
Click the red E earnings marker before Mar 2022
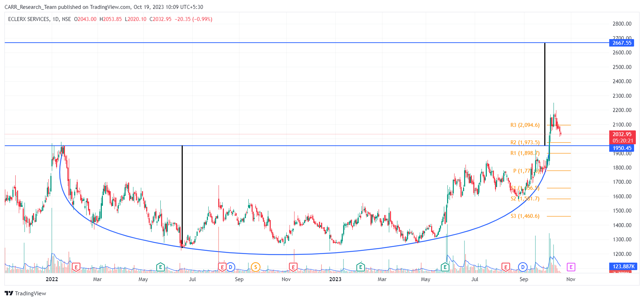pyautogui.click(x=76, y=267)
